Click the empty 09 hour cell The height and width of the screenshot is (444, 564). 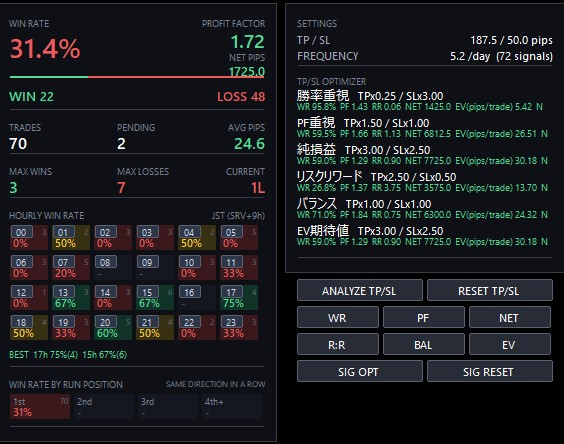(155, 267)
